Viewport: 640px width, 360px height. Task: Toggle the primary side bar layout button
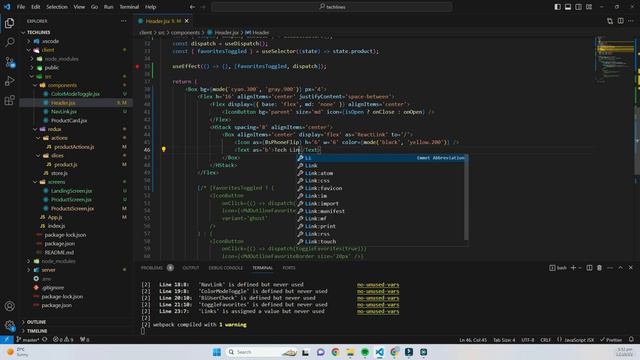[557, 7]
